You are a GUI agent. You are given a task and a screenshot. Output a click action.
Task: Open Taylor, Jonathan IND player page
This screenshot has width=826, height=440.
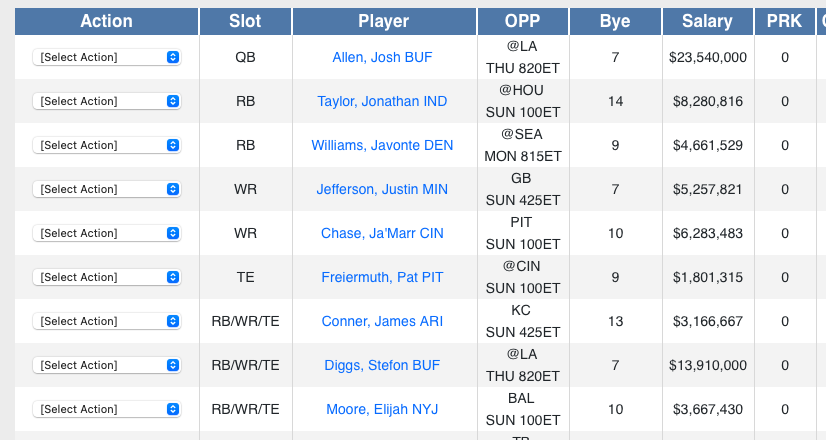click(x=382, y=101)
